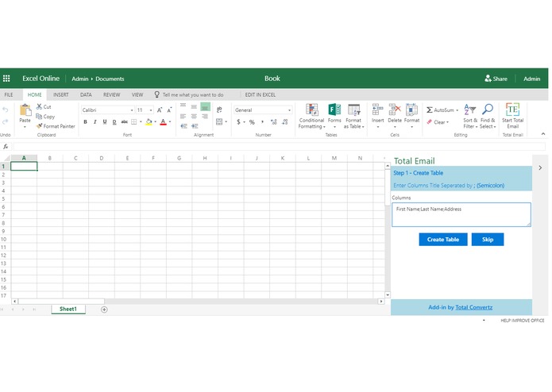Image resolution: width=552 pixels, height=392 pixels.
Task: Expand the fill color dropdown arrow
Action: (x=155, y=122)
